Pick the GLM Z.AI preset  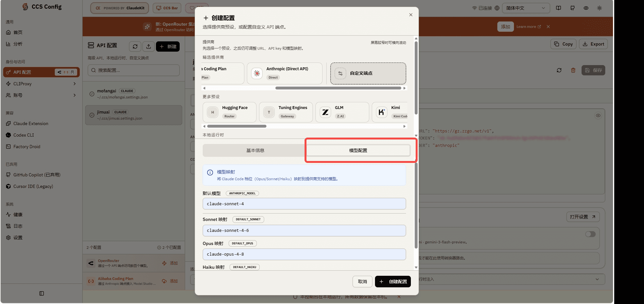[x=342, y=112]
